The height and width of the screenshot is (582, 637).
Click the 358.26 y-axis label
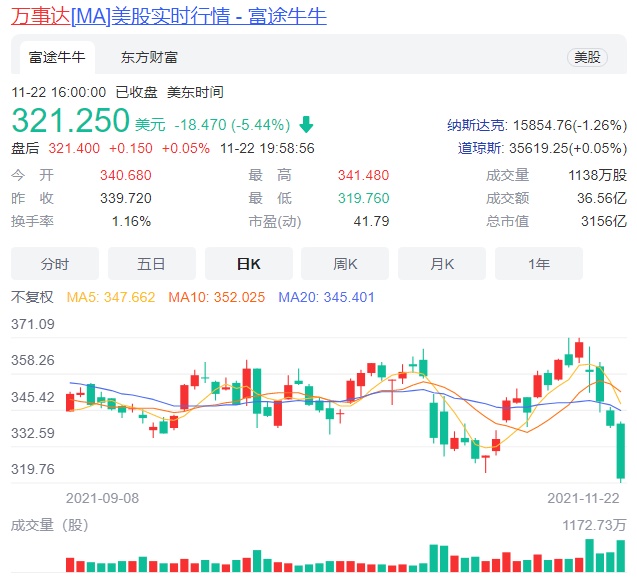(32, 360)
